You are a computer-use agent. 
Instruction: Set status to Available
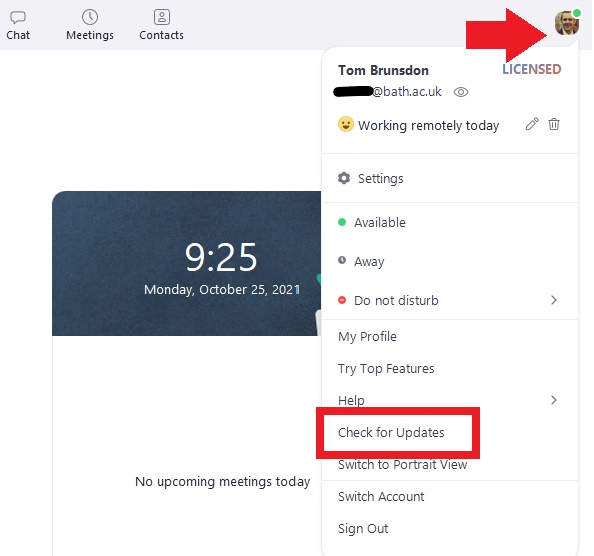[450, 222]
